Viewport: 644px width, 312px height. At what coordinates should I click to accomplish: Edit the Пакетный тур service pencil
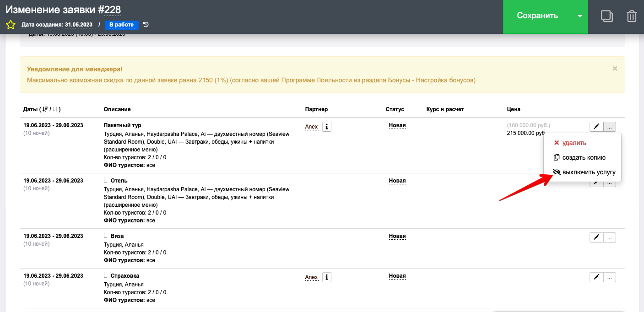[596, 127]
